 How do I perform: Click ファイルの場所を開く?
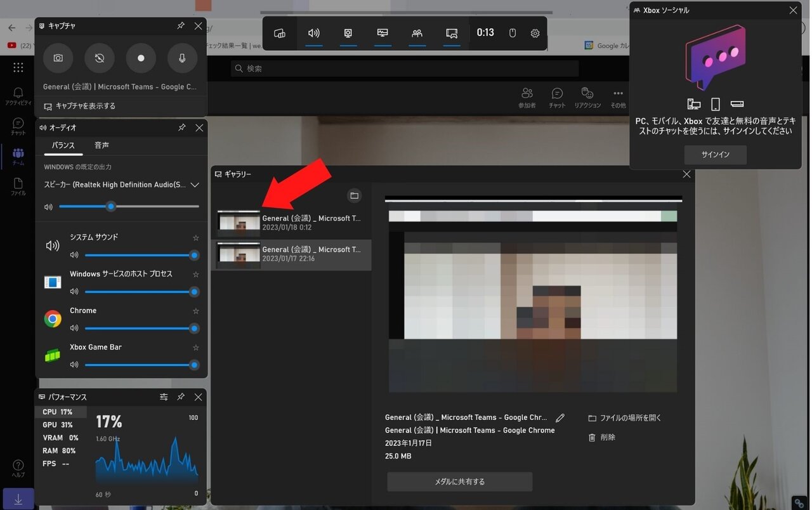pyautogui.click(x=625, y=418)
